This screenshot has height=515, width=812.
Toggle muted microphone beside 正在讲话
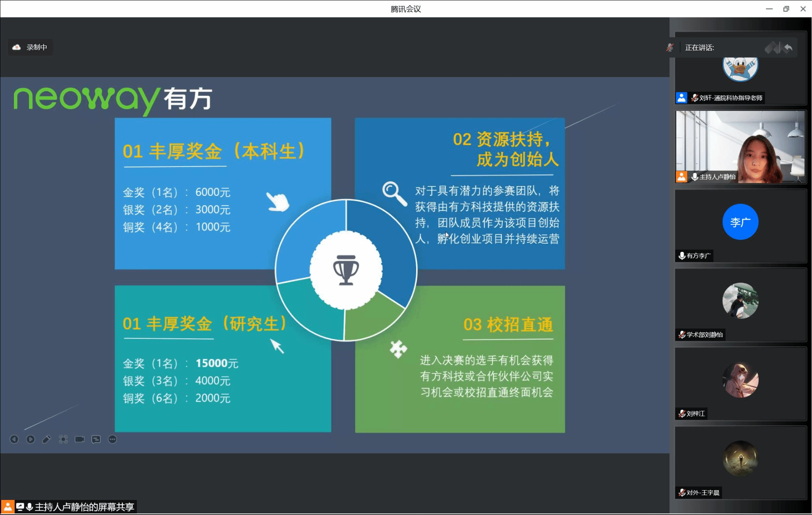(670, 48)
